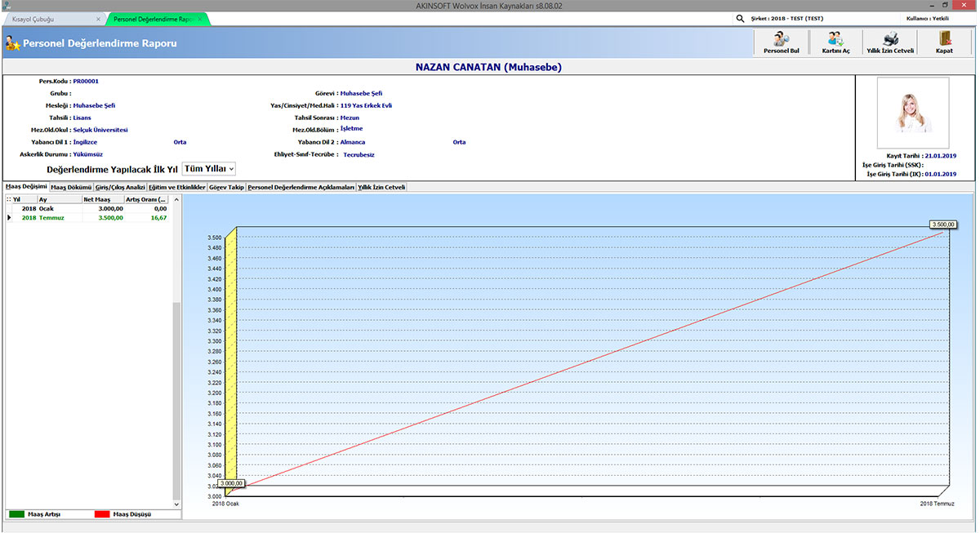Open the Tüm Yılları year dropdown
Screen dimensions: 980x533
coord(209,168)
